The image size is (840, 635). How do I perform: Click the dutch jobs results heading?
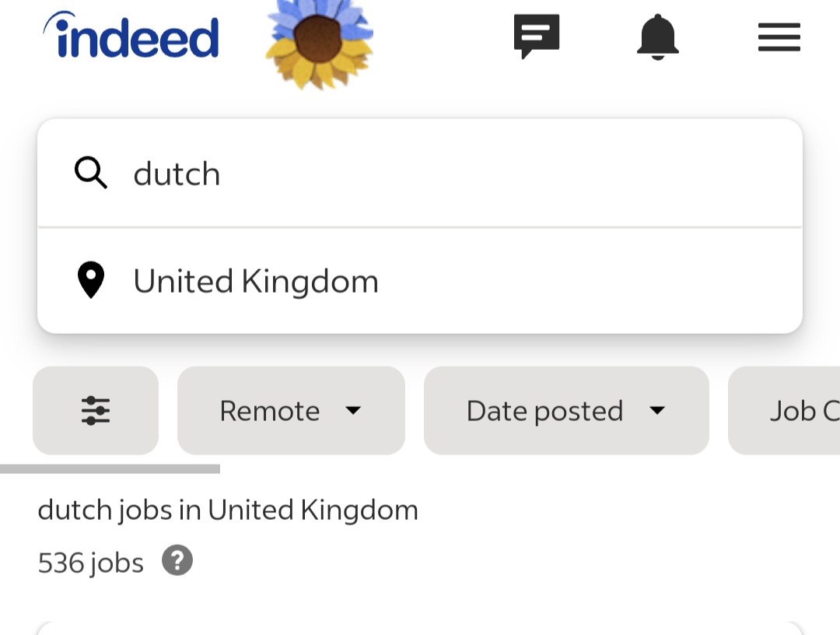pyautogui.click(x=228, y=510)
